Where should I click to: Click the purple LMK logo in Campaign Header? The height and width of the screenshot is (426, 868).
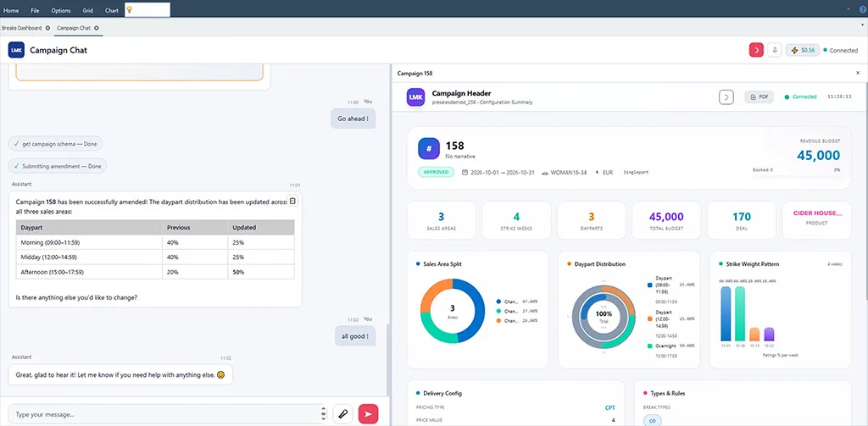pyautogui.click(x=415, y=97)
